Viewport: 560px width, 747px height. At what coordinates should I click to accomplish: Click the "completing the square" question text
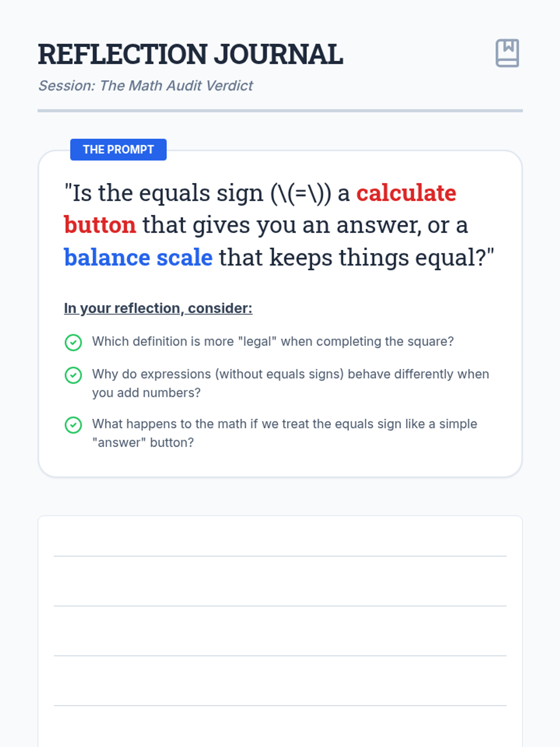[x=273, y=341]
